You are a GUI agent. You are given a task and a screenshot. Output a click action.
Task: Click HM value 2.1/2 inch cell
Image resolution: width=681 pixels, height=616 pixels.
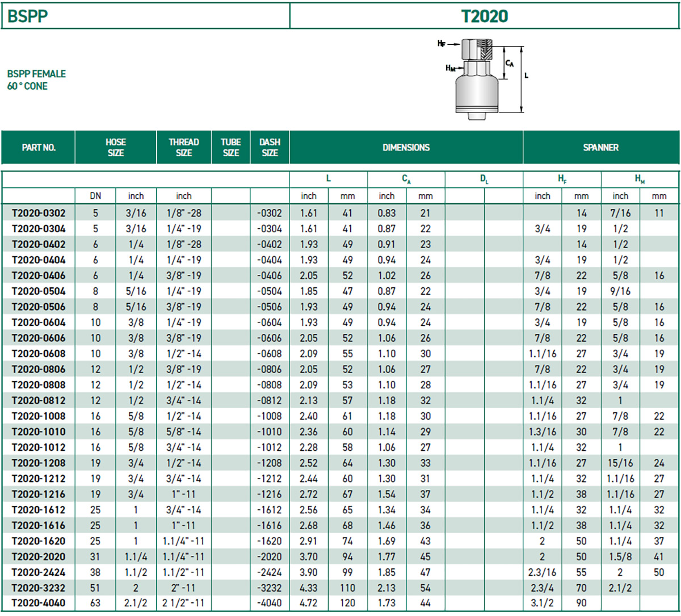coord(620,588)
